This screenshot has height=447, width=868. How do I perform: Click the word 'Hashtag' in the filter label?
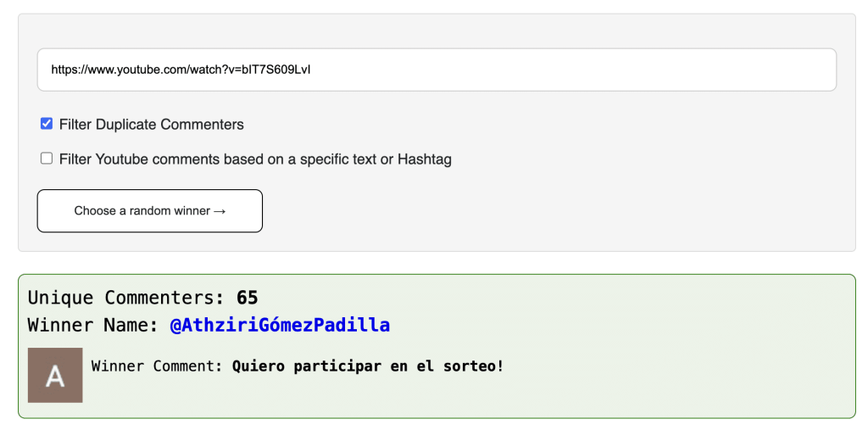(x=425, y=159)
